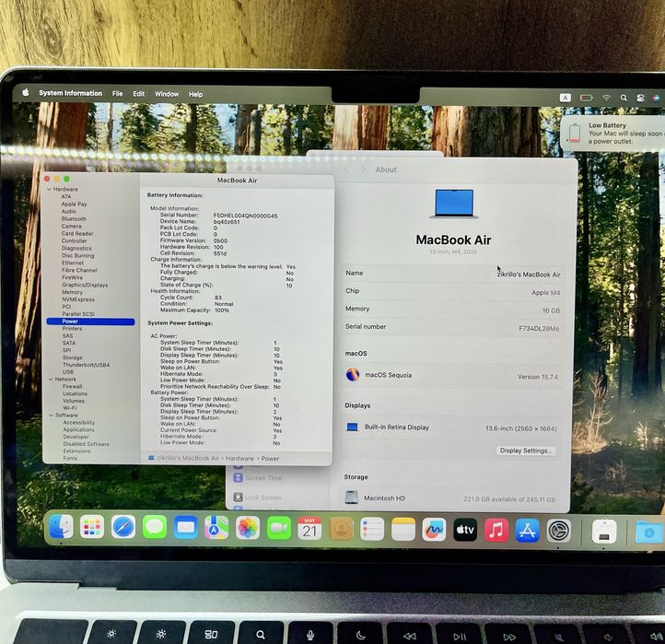Open Notes app in the Dock
665x644 pixels.
tap(403, 529)
